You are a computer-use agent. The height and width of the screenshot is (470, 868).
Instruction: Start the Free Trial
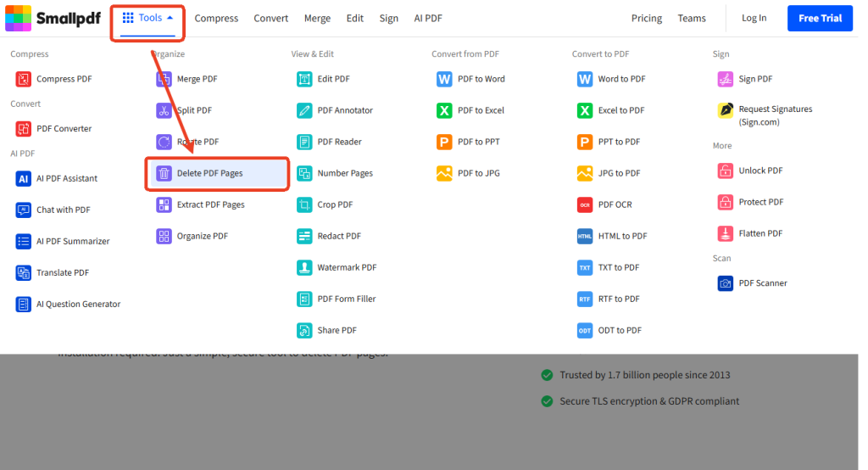pyautogui.click(x=820, y=19)
